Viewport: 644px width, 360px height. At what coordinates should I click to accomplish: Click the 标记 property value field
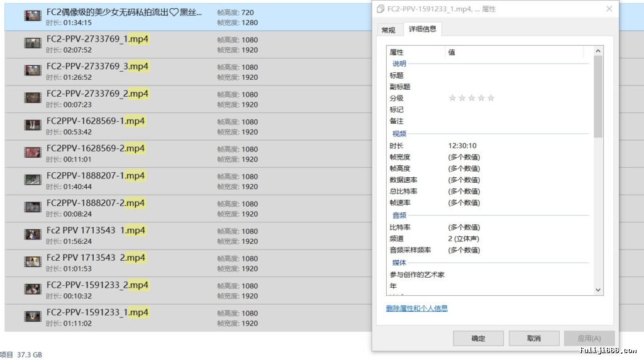coord(518,109)
